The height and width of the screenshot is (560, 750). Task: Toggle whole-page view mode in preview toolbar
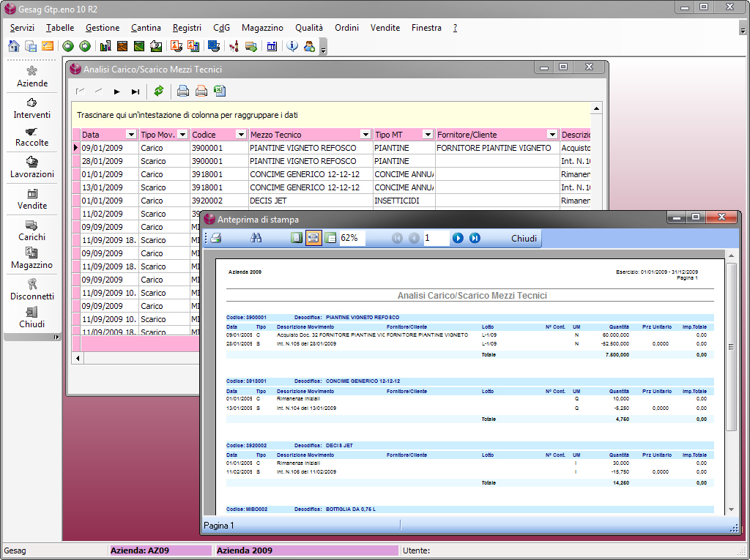coord(297,238)
